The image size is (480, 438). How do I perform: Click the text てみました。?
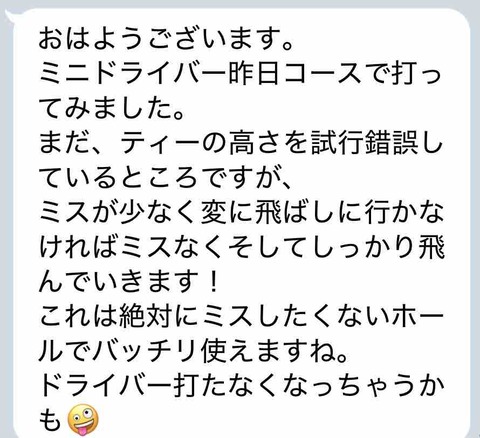click(x=112, y=108)
